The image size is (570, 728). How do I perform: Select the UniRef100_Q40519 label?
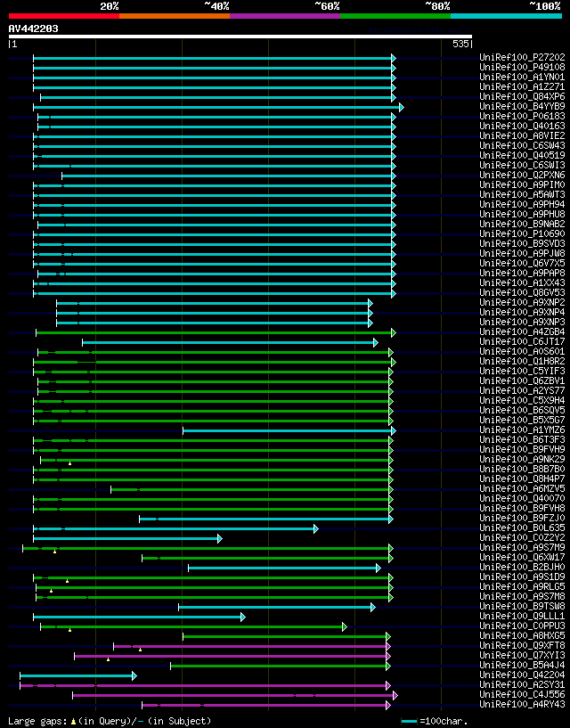pyautogui.click(x=522, y=155)
